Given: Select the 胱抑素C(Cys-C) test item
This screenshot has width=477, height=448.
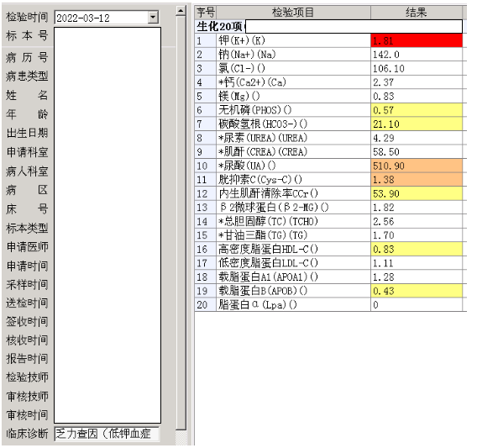Looking at the screenshot, I should point(293,180).
